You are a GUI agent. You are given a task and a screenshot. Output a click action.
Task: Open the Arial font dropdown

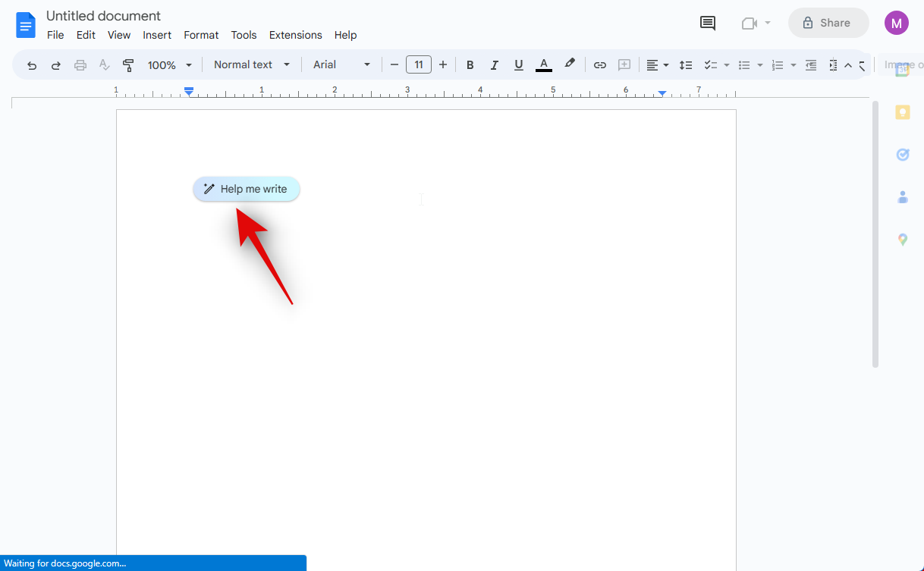[x=342, y=64]
